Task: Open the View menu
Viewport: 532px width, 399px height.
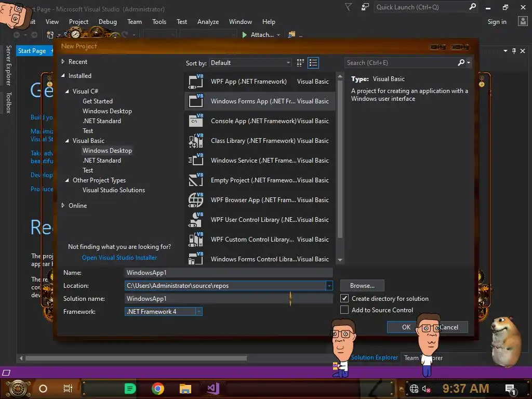Action: click(x=52, y=22)
